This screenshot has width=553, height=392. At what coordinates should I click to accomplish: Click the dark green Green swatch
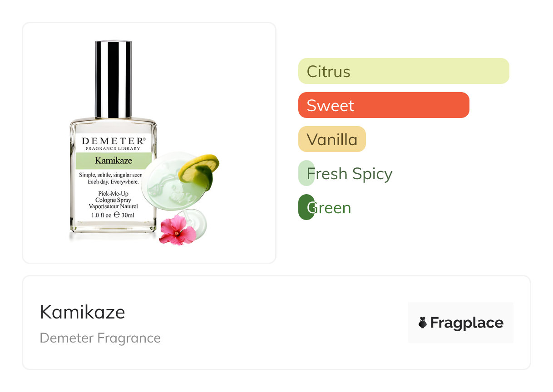click(306, 207)
